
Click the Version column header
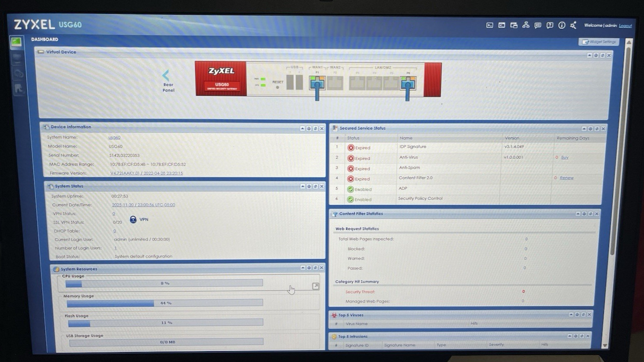512,138
